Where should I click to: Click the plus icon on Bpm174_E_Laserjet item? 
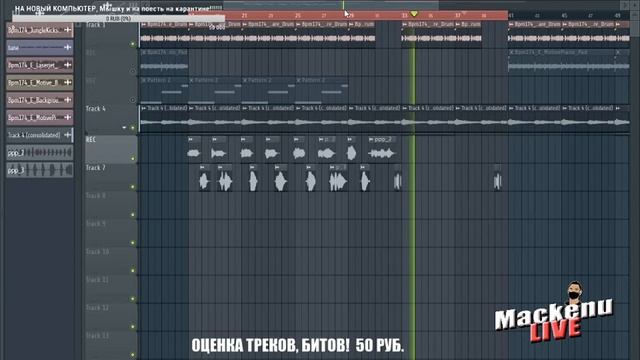coord(67,65)
